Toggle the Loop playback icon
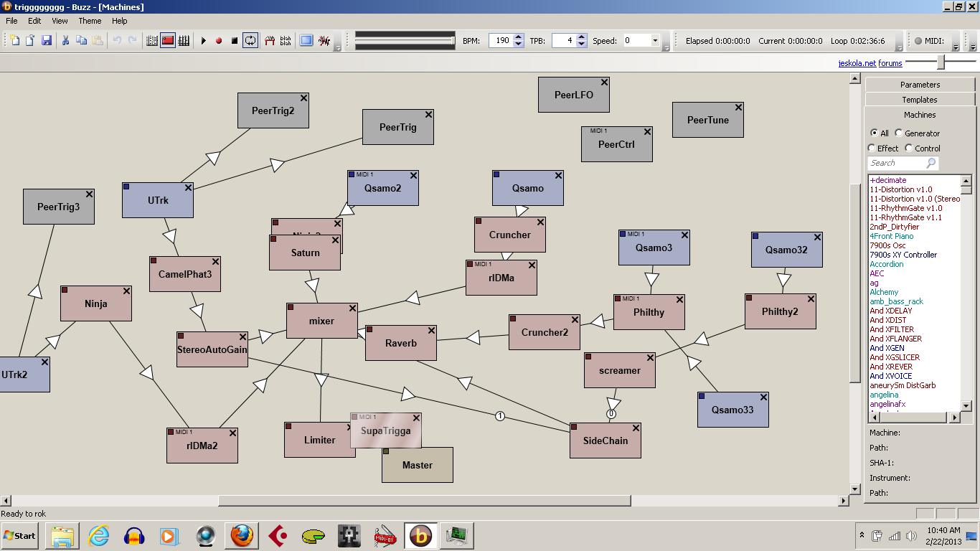Screen dimensions: 980x551 coord(250,41)
